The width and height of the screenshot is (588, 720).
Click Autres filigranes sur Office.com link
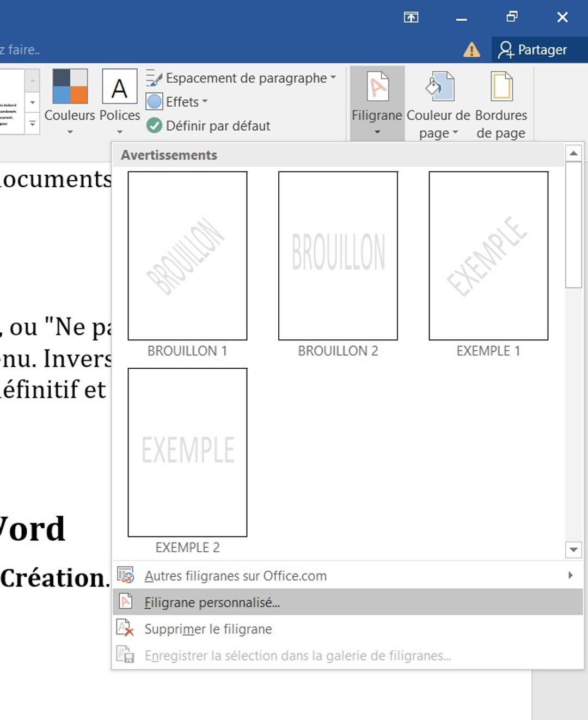pyautogui.click(x=235, y=576)
